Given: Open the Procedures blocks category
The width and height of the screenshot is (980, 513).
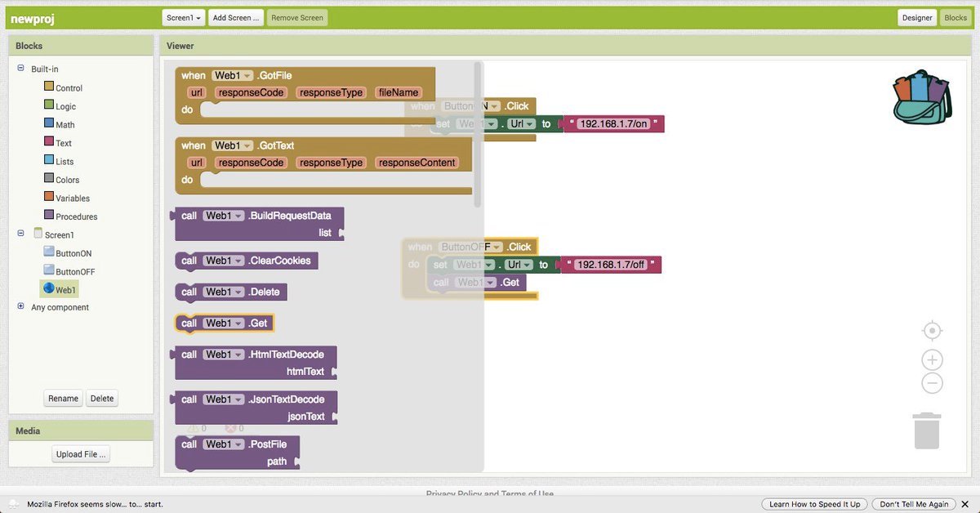Looking at the screenshot, I should (76, 216).
